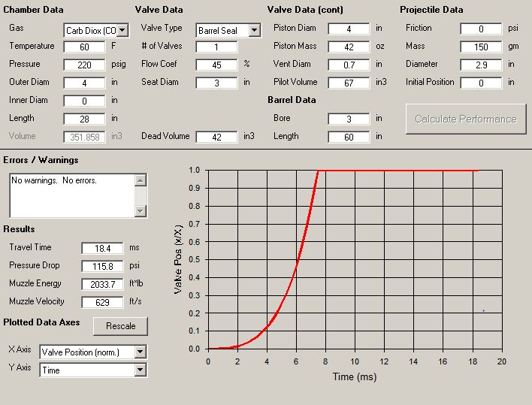The width and height of the screenshot is (532, 405).
Task: Select the chamber Pressure field
Action: click(x=84, y=65)
